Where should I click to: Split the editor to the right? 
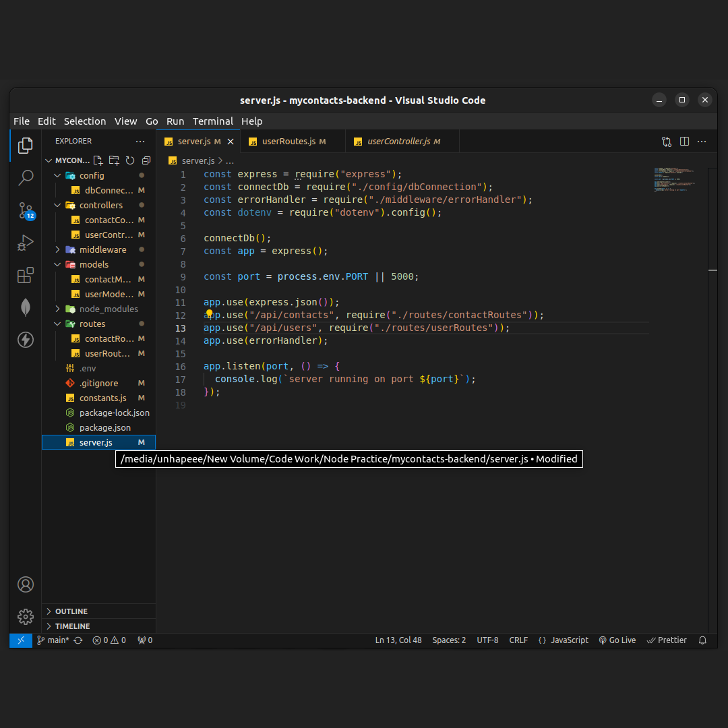[x=684, y=142]
